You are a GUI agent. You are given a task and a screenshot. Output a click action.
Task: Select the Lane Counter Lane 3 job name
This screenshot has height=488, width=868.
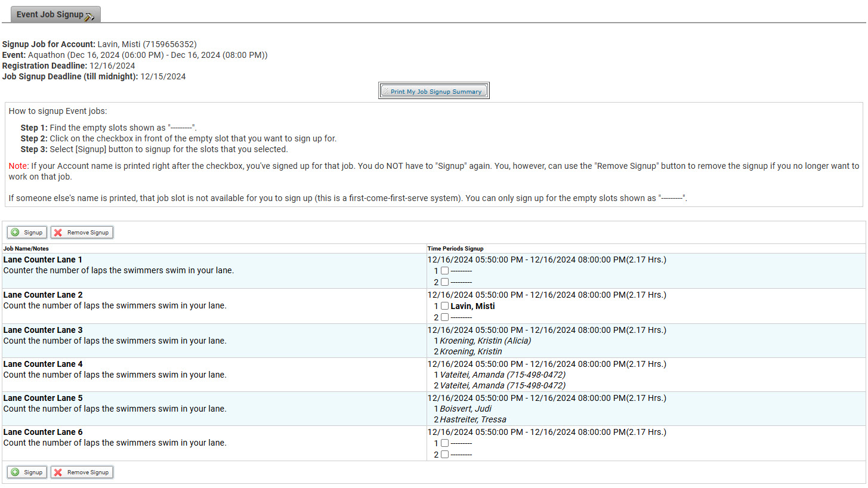coord(43,330)
